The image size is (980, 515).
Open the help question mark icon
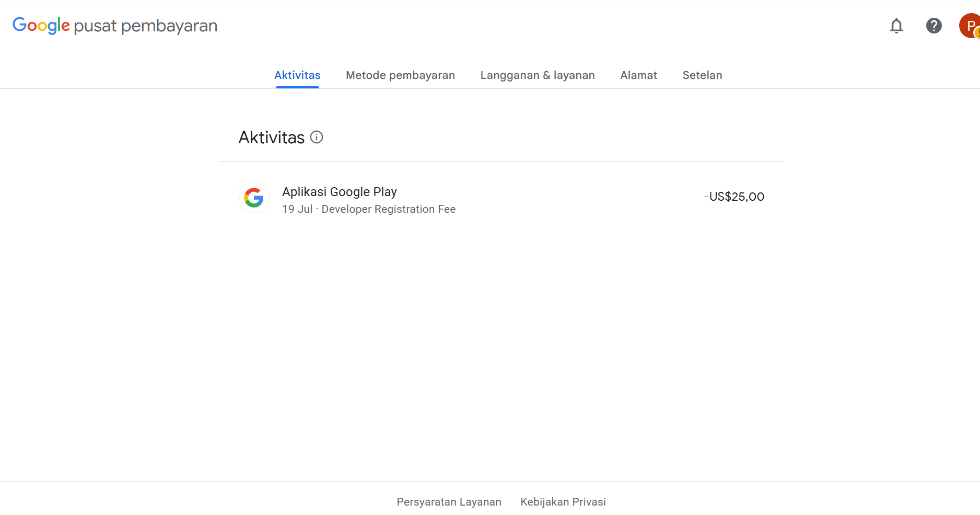pyautogui.click(x=934, y=26)
